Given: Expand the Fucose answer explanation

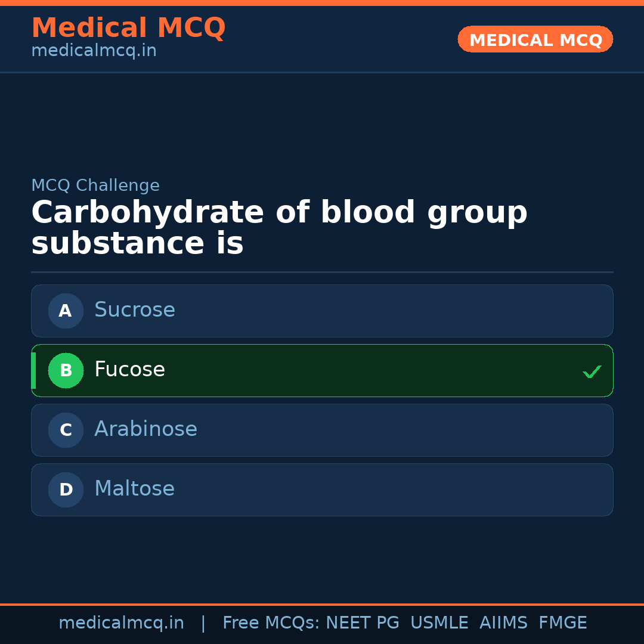Looking at the screenshot, I should (322, 370).
